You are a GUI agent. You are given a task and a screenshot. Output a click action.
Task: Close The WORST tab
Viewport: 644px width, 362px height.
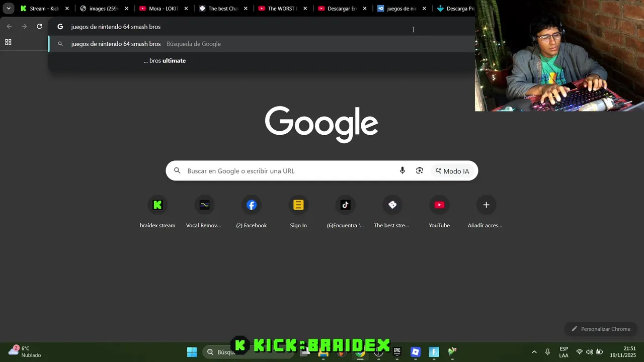[305, 9]
